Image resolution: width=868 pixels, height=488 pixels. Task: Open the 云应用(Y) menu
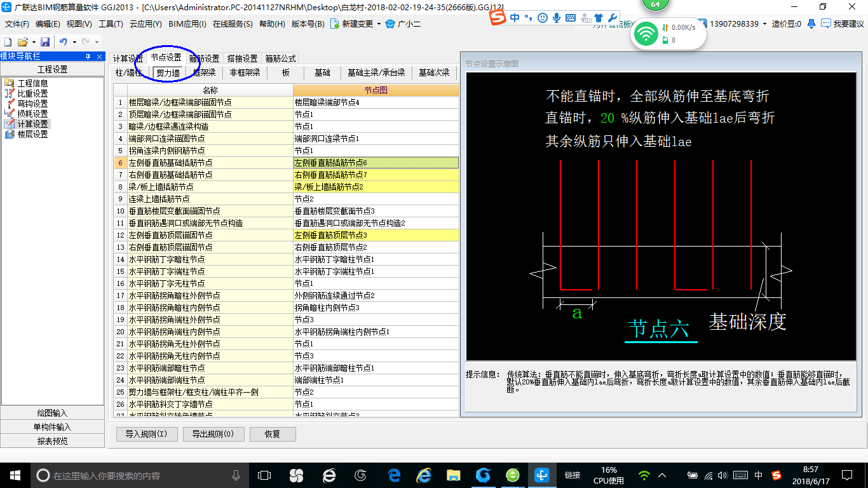(x=146, y=24)
